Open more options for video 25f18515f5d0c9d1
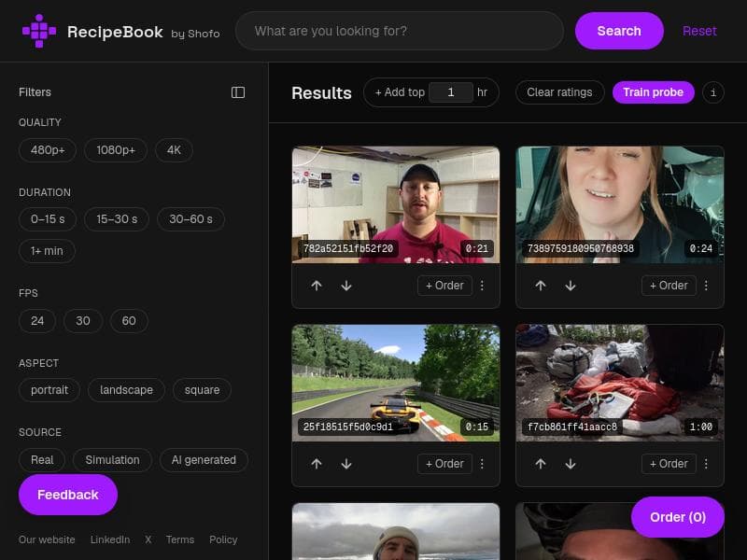The width and height of the screenshot is (747, 560). click(482, 463)
